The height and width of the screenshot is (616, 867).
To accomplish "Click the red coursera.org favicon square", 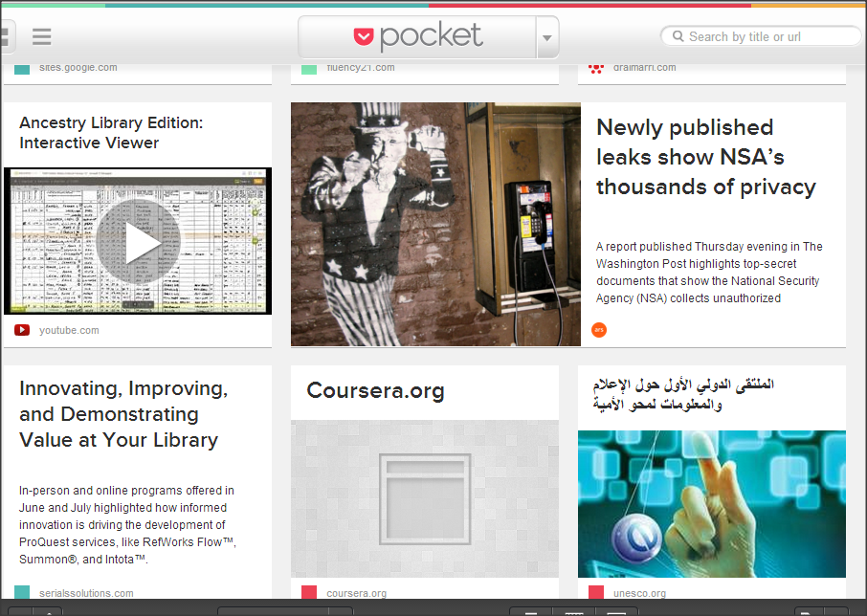I will tap(309, 592).
